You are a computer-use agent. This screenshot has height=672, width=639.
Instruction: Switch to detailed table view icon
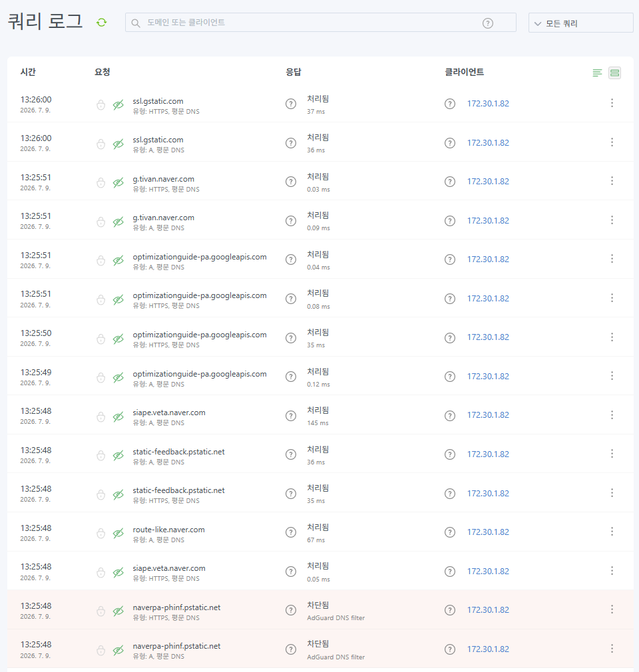coord(614,73)
